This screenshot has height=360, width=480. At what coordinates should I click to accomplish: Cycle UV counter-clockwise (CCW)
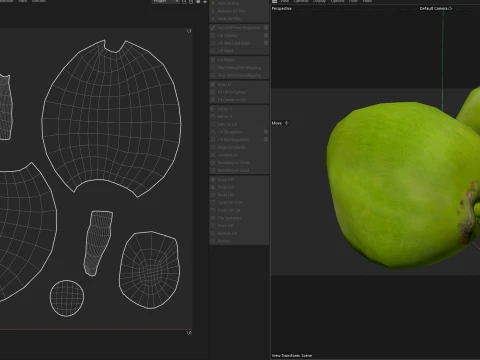(x=239, y=203)
